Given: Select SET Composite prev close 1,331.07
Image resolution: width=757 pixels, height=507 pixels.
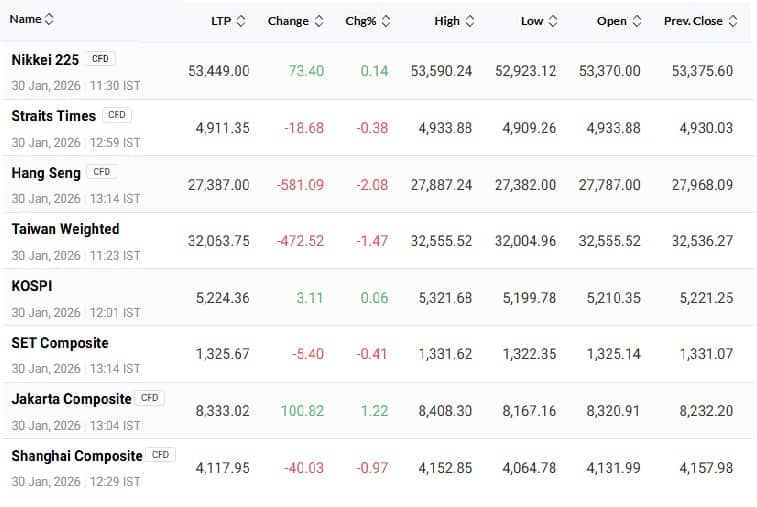Looking at the screenshot, I should tap(706, 354).
